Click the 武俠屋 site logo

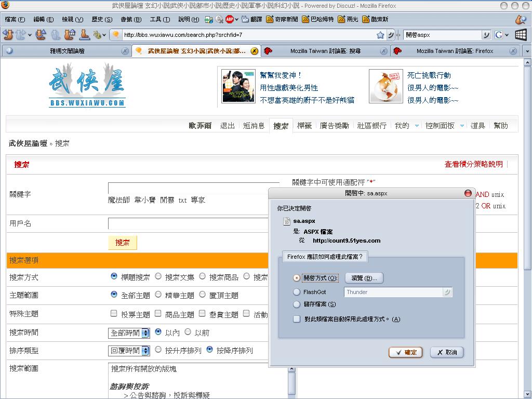[x=87, y=85]
